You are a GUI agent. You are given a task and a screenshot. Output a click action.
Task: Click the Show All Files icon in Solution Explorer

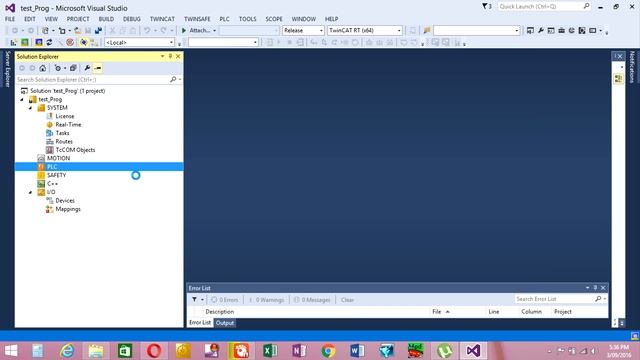[x=73, y=68]
